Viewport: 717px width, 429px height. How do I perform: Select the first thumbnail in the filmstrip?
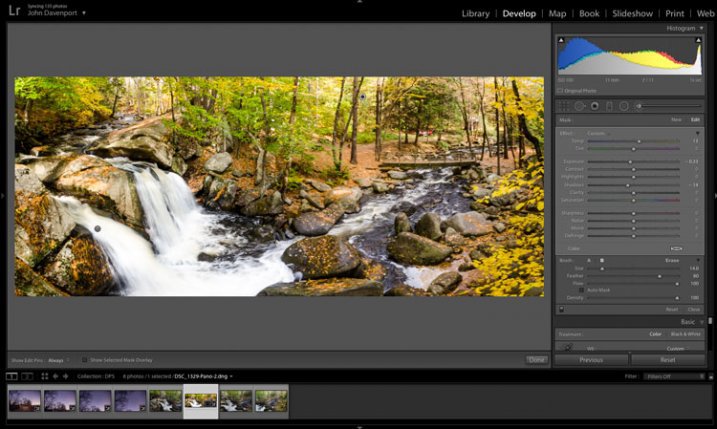pos(25,401)
